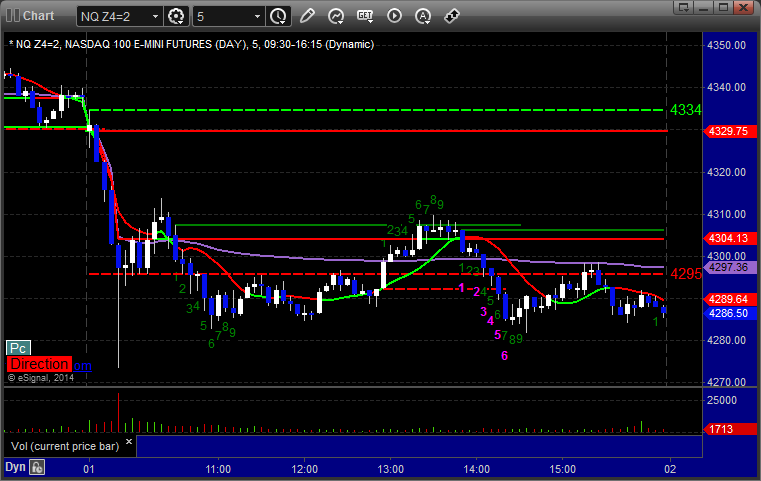Expand the interval 5 dropdown arrow

coord(258,17)
